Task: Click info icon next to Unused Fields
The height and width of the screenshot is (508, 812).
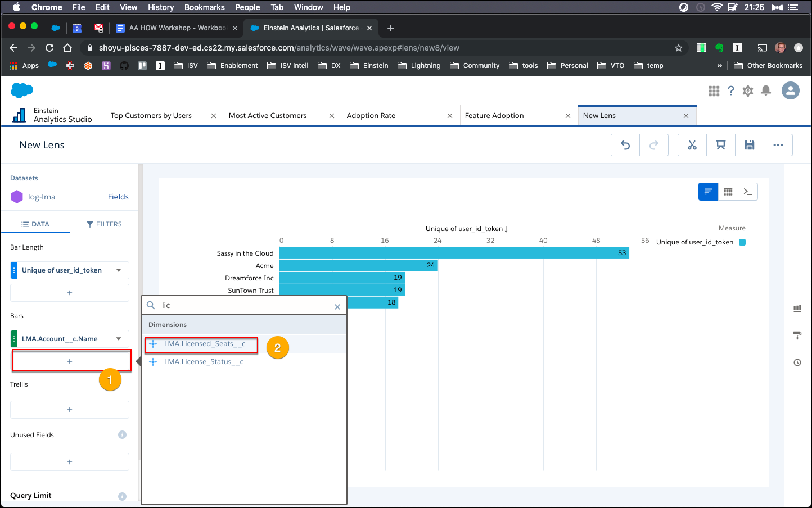Action: [122, 434]
